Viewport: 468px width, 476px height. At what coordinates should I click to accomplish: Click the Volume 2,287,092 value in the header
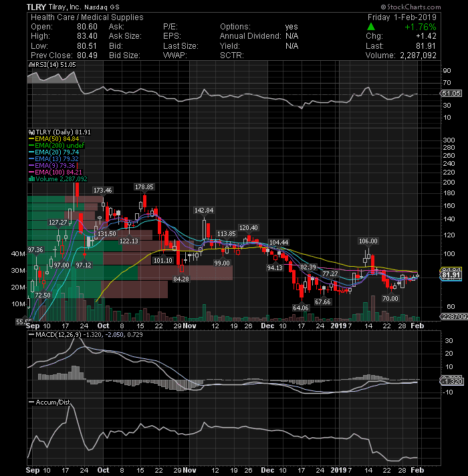[x=418, y=55]
